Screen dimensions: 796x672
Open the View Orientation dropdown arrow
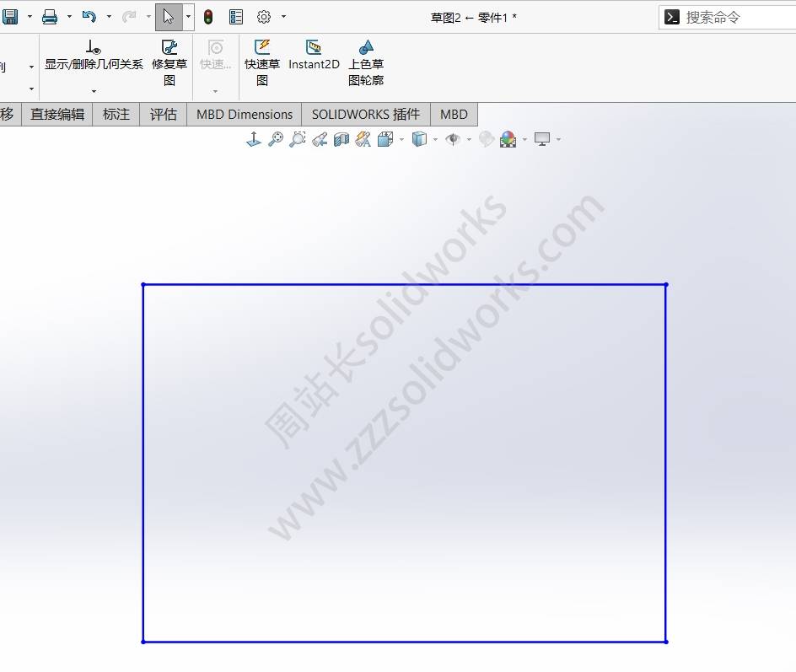(x=401, y=140)
